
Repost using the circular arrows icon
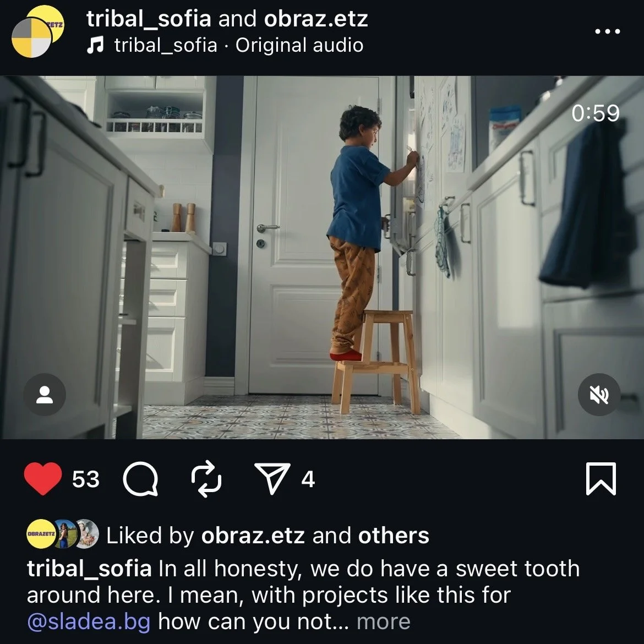click(x=206, y=479)
